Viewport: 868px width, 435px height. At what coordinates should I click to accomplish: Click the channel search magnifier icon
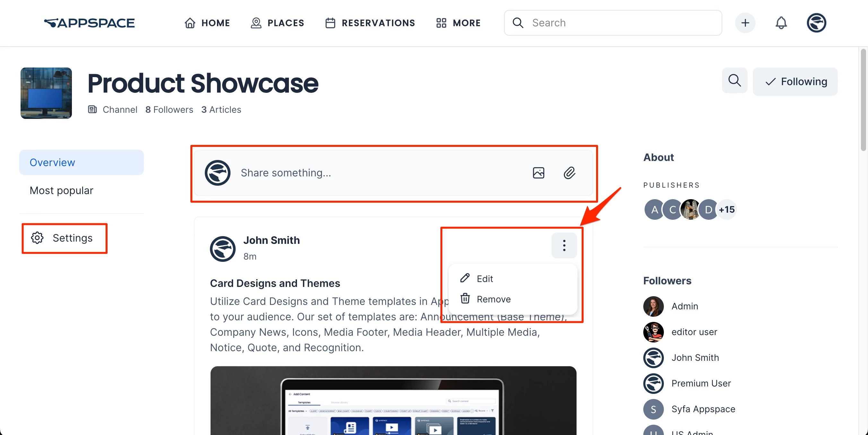point(734,81)
